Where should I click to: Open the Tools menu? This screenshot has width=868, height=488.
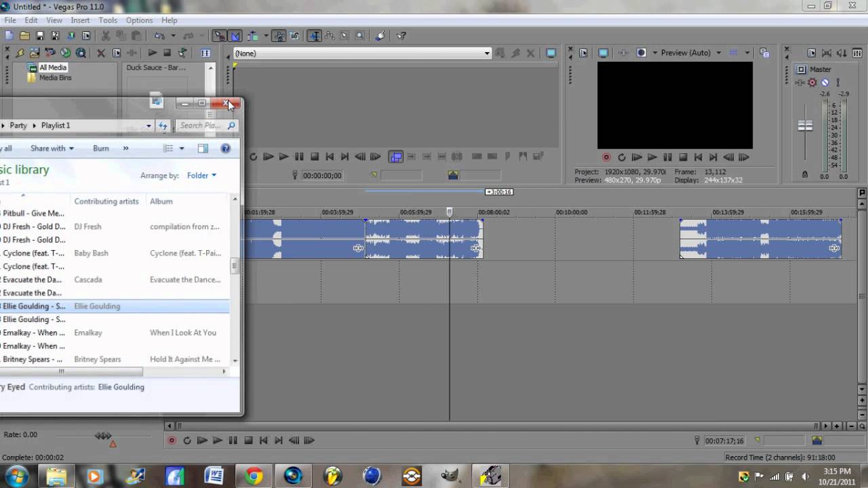108,20
